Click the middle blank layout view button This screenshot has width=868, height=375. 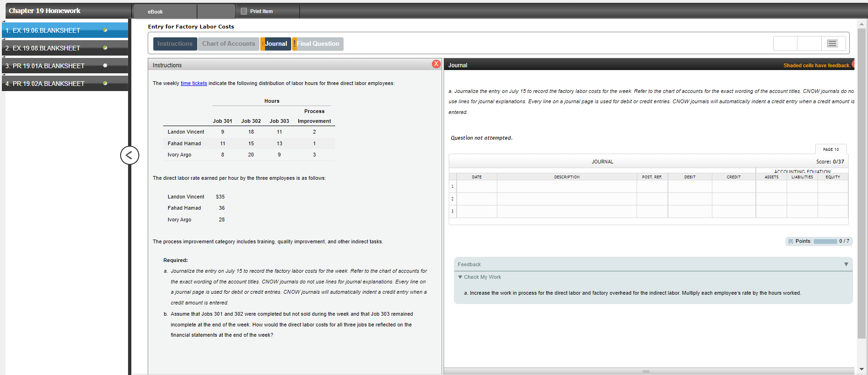tap(810, 43)
